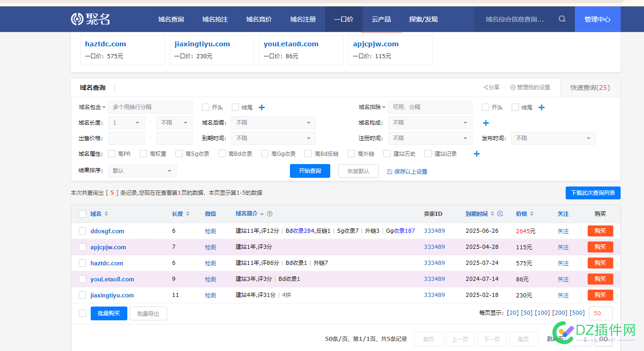Sort by 长度 column arrows

point(187,214)
